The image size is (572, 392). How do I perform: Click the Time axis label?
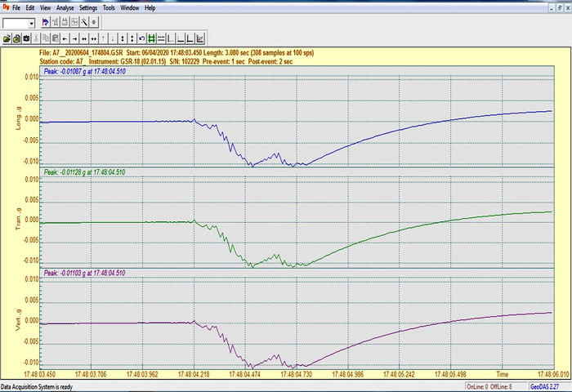503,375
